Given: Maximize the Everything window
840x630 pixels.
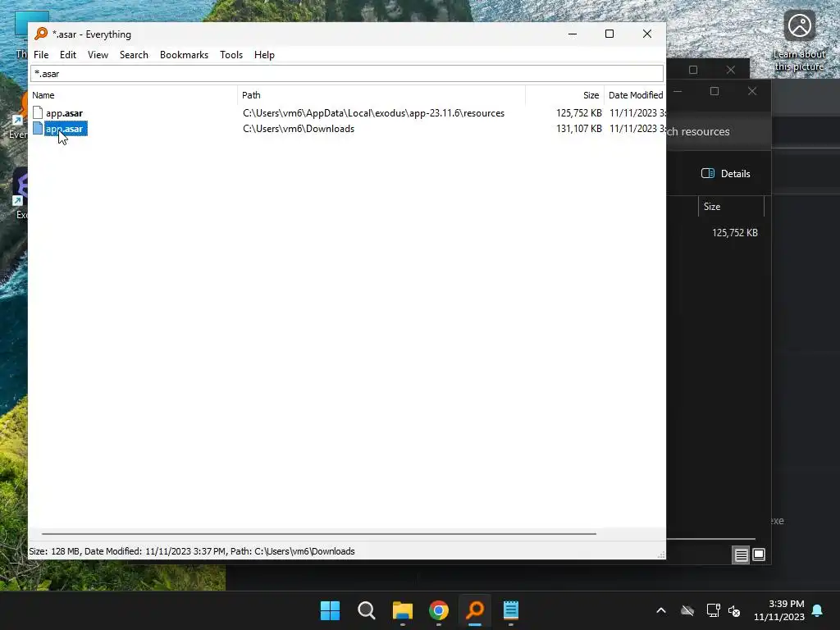Looking at the screenshot, I should (x=609, y=34).
